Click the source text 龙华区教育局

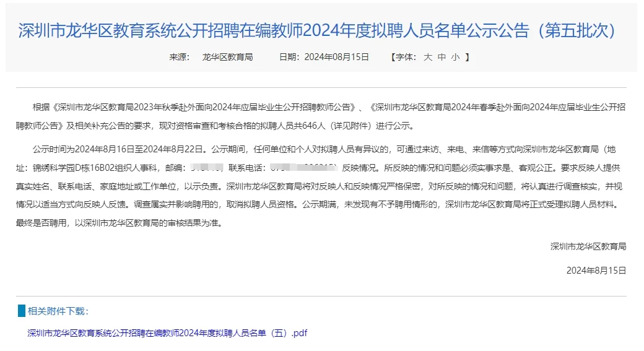pos(227,57)
